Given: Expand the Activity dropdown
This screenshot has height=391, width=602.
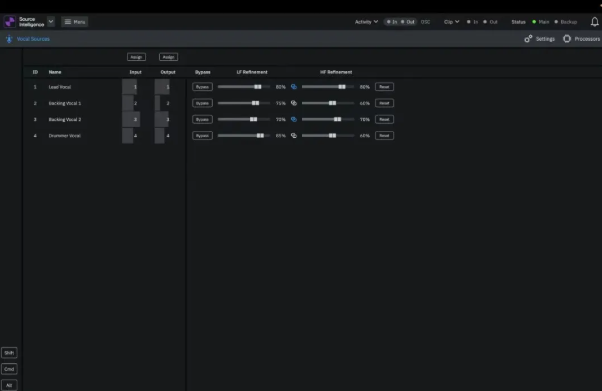Looking at the screenshot, I should (366, 22).
